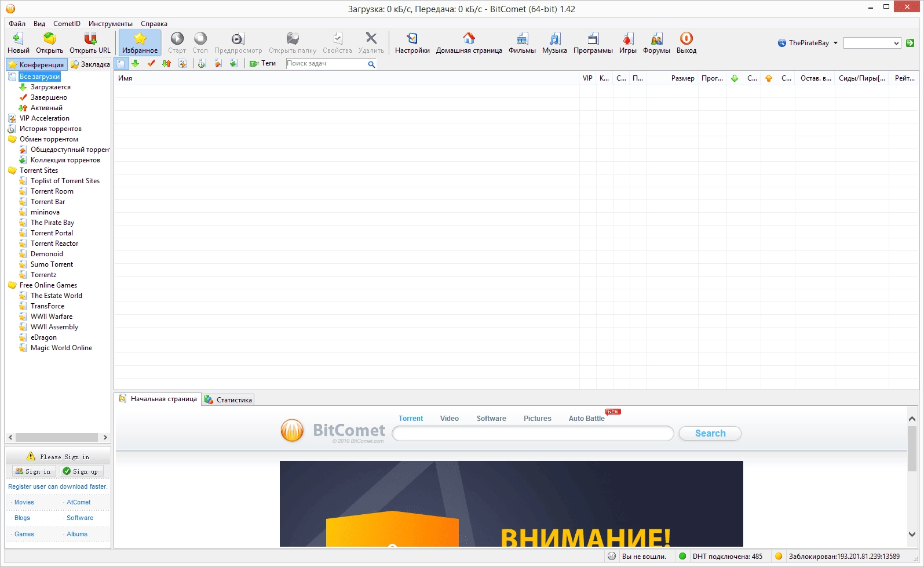Open the Инструменты menu
Image resolution: width=924 pixels, height=567 pixels.
(110, 24)
